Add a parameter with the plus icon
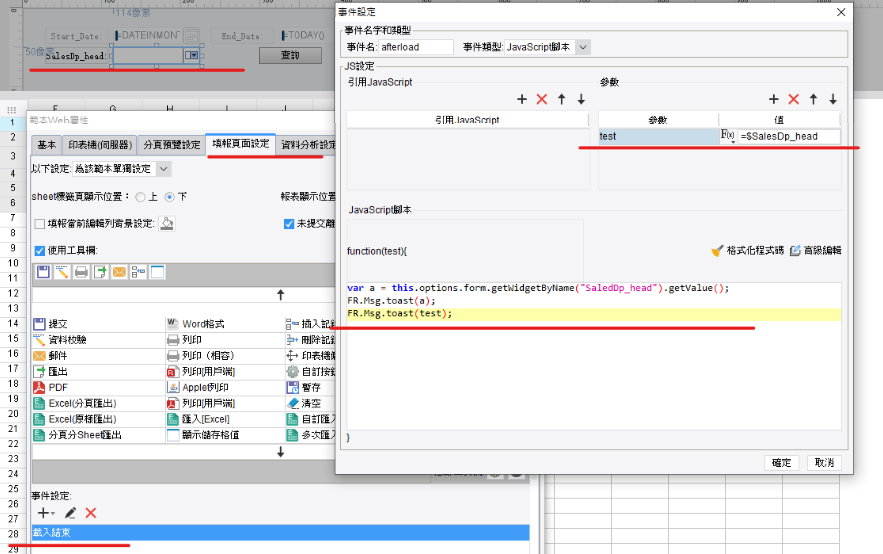The width and height of the screenshot is (883, 554). click(774, 100)
